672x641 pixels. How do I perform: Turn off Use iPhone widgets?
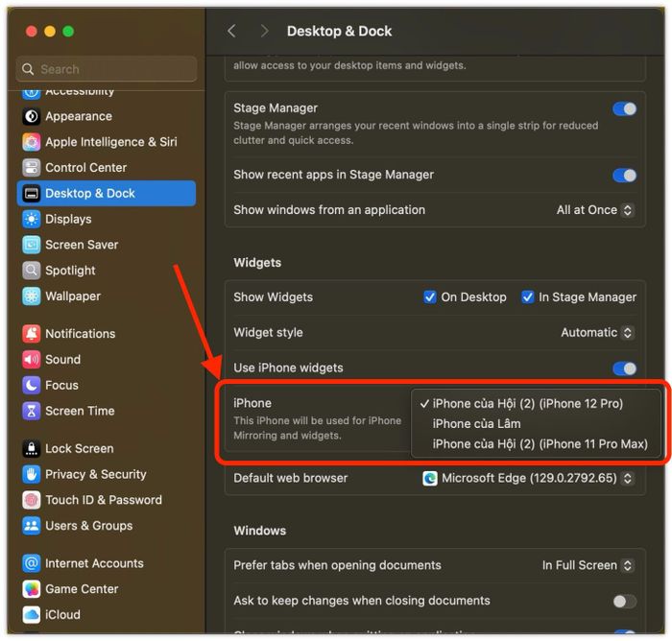coord(624,368)
